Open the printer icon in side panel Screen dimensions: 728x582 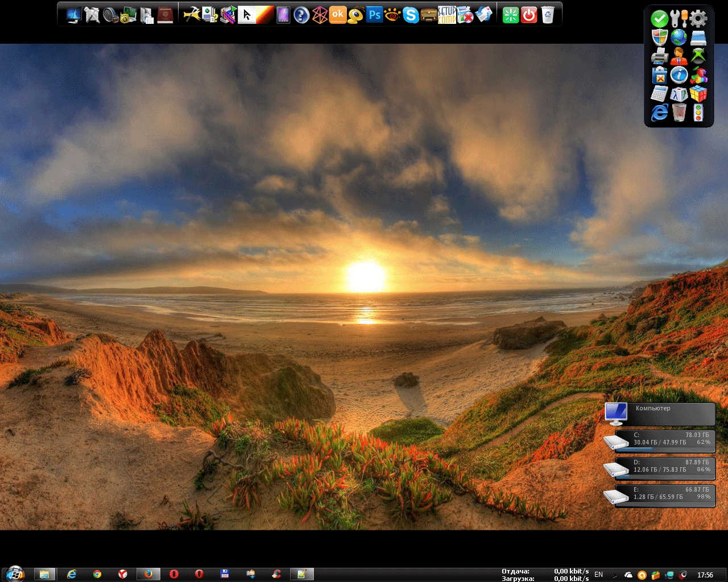(659, 56)
